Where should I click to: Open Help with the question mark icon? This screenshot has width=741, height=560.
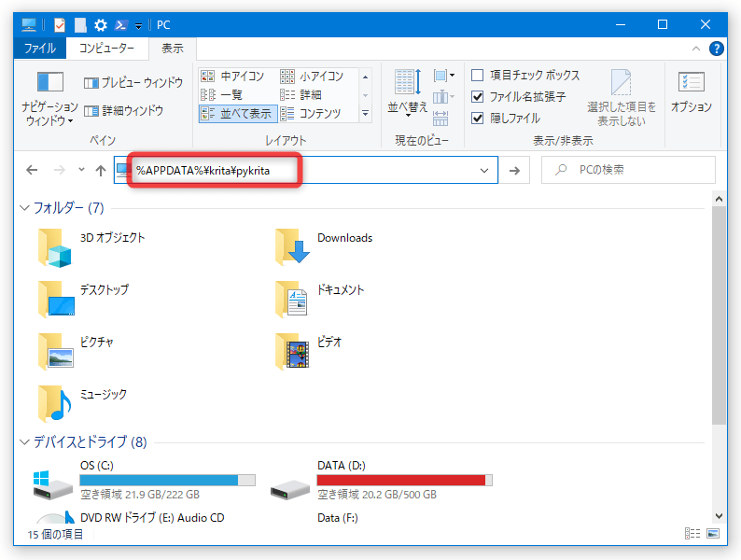coord(717,49)
